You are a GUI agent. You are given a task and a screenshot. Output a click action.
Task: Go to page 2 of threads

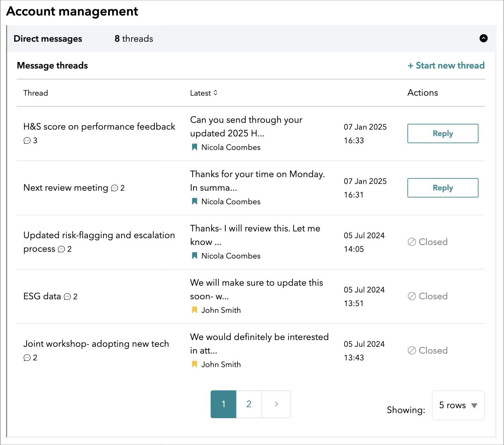click(249, 404)
